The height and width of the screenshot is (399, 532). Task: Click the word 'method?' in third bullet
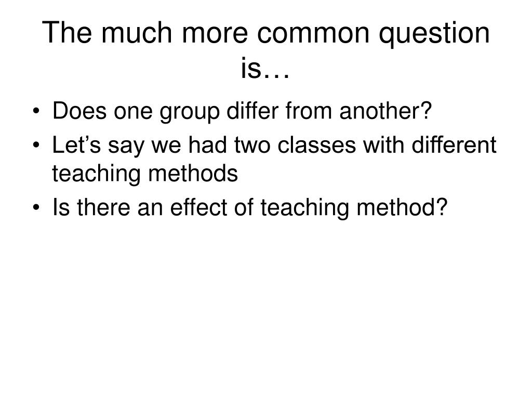point(402,207)
